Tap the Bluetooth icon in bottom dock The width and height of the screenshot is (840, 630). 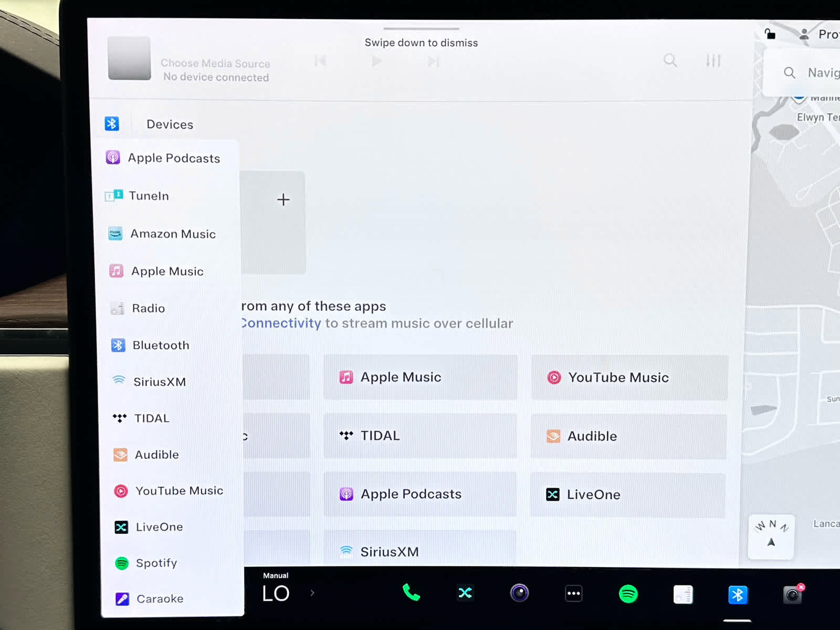pyautogui.click(x=738, y=595)
